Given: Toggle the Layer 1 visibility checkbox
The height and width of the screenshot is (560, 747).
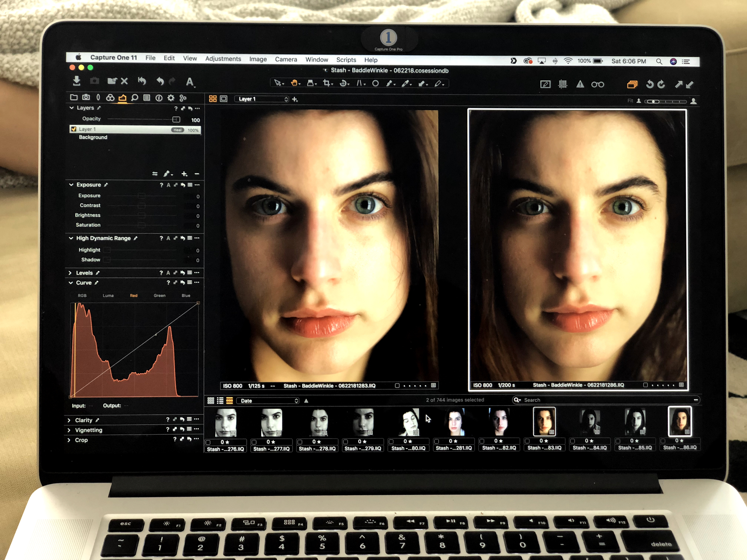Looking at the screenshot, I should 74,129.
